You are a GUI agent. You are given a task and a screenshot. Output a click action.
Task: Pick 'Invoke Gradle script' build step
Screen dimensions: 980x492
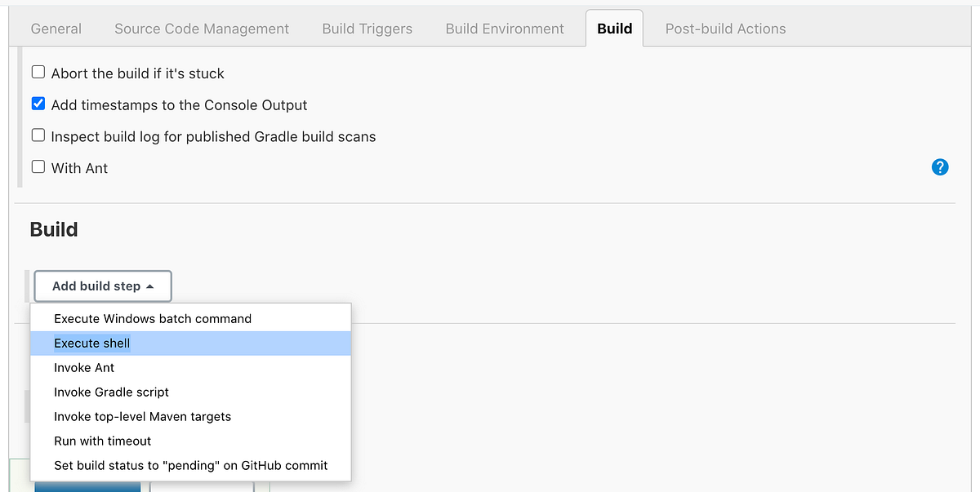click(111, 392)
